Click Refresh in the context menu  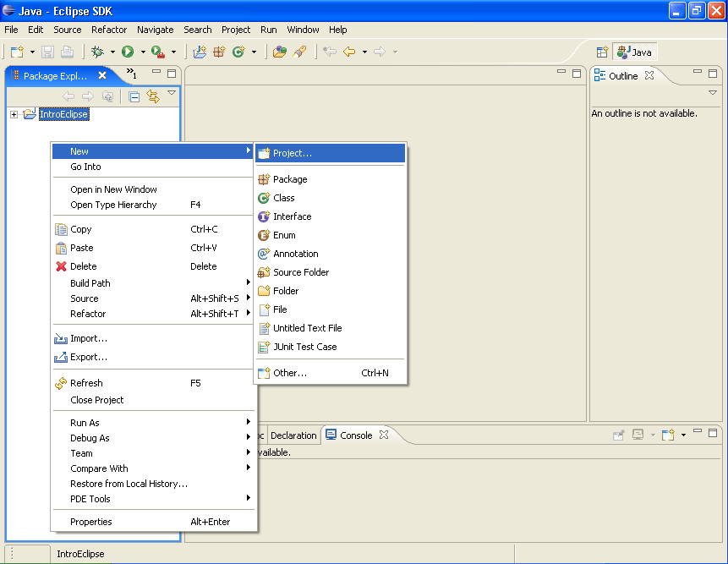point(154,383)
